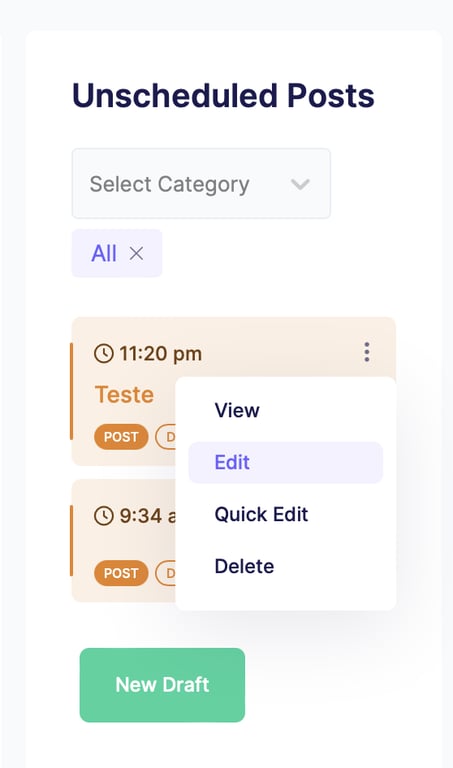This screenshot has height=768, width=453.
Task: Open the Select Category combo box
Action: click(201, 184)
